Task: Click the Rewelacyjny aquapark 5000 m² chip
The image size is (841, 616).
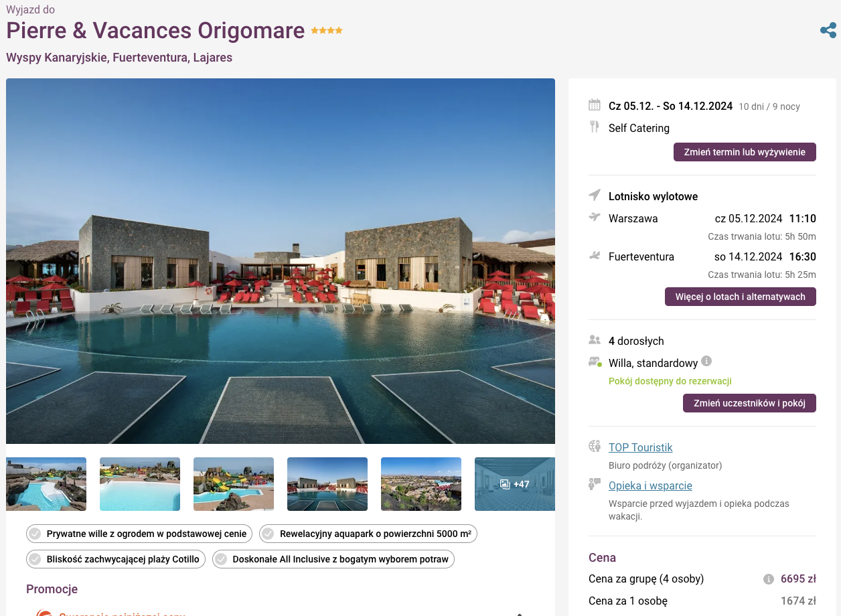Action: (368, 534)
